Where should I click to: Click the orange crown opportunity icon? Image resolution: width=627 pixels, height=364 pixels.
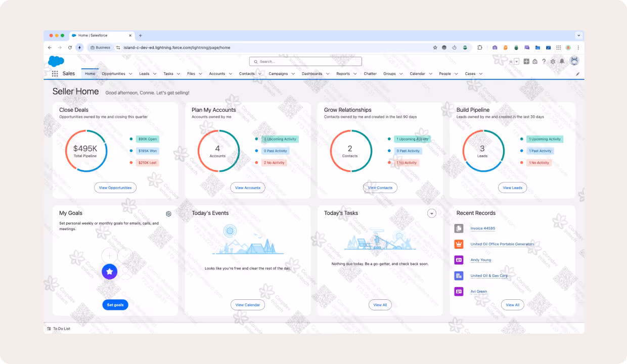point(459,244)
